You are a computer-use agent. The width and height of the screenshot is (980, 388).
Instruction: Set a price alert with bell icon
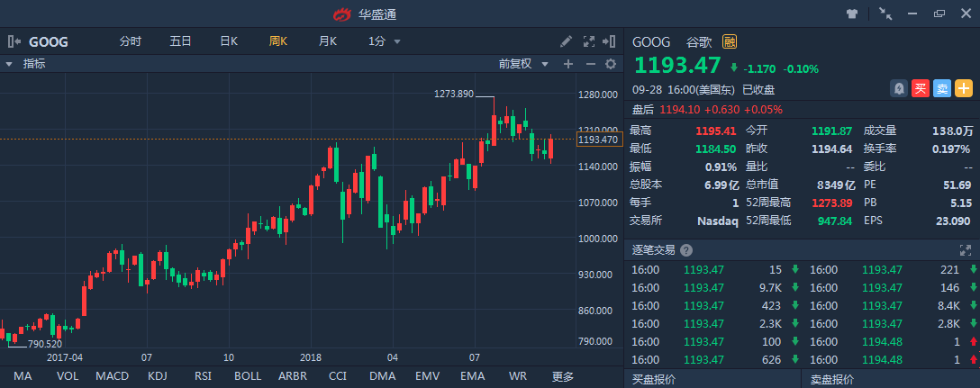(899, 89)
